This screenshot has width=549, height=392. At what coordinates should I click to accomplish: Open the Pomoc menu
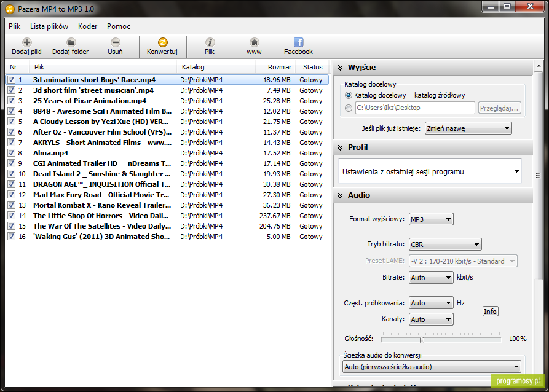pyautogui.click(x=119, y=26)
